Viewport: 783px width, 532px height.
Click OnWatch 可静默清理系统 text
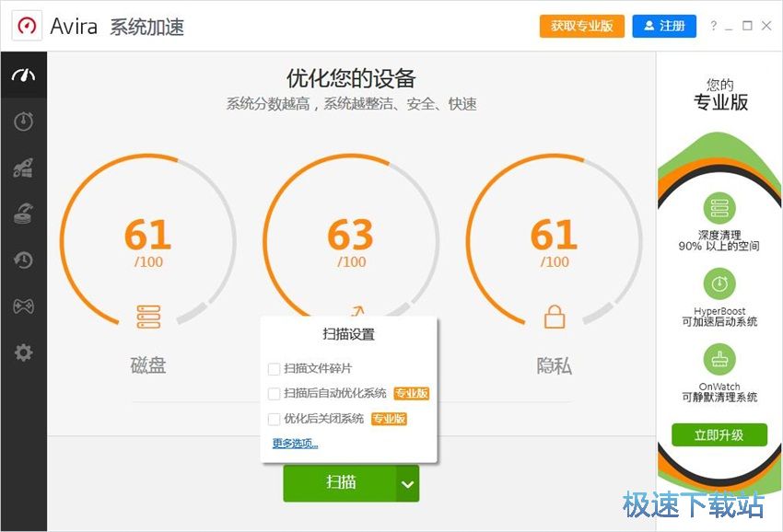(719, 392)
